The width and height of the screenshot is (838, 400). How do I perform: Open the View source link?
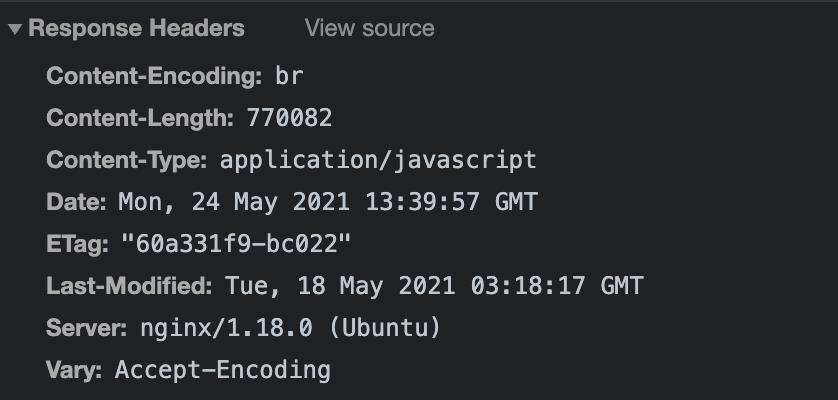pos(370,28)
